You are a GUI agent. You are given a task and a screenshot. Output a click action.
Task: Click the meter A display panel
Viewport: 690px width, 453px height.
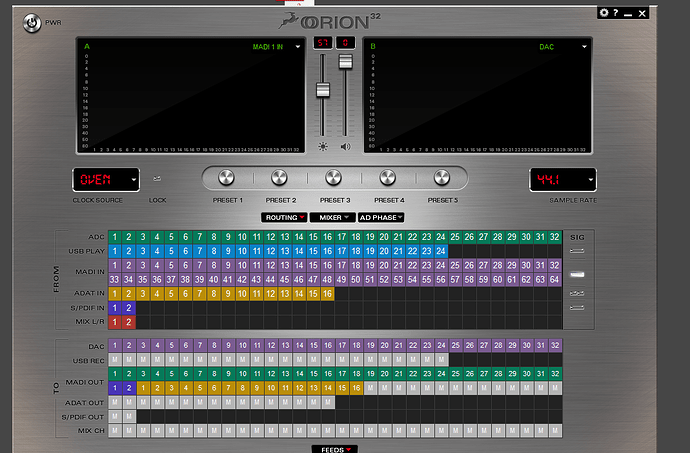[x=191, y=96]
